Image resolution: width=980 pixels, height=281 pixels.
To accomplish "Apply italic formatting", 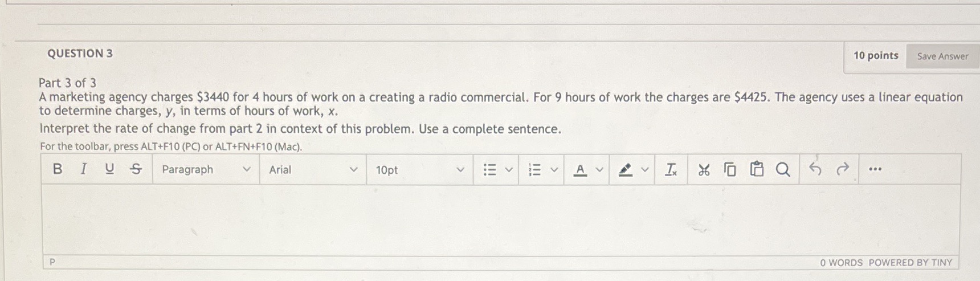I will [83, 169].
